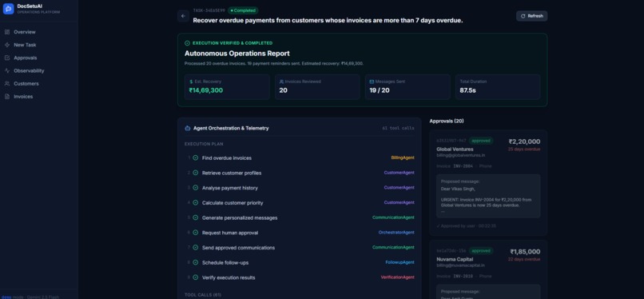Image resolution: width=644 pixels, height=299 pixels.
Task: Click the OrchestratorAgent label
Action: click(x=396, y=233)
